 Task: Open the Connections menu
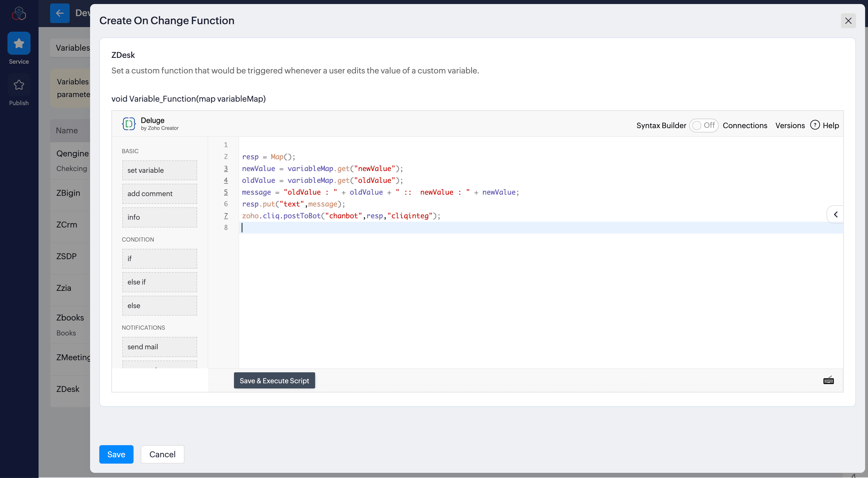[745, 125]
